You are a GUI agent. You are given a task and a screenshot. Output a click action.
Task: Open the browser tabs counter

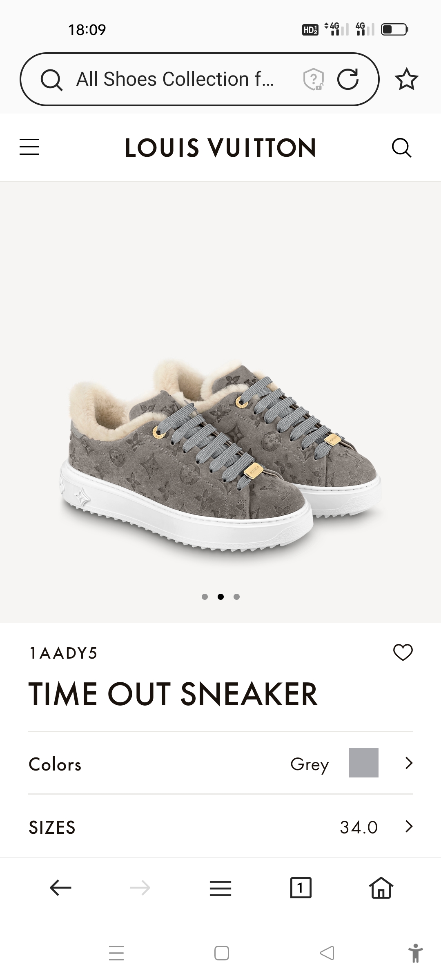click(x=301, y=888)
